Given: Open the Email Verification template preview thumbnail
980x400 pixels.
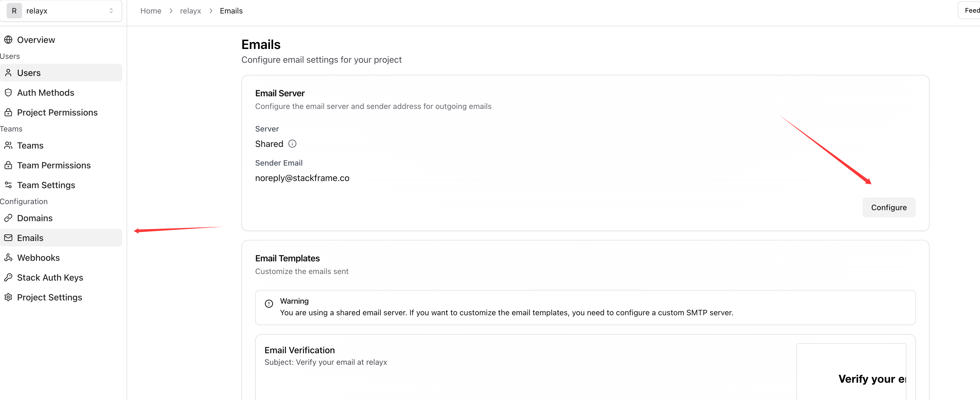Looking at the screenshot, I should pos(851,372).
